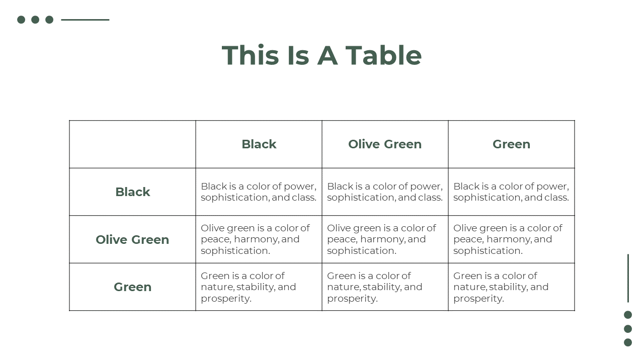Select the 'Black' column header cell
This screenshot has height=362, width=644.
(x=259, y=144)
